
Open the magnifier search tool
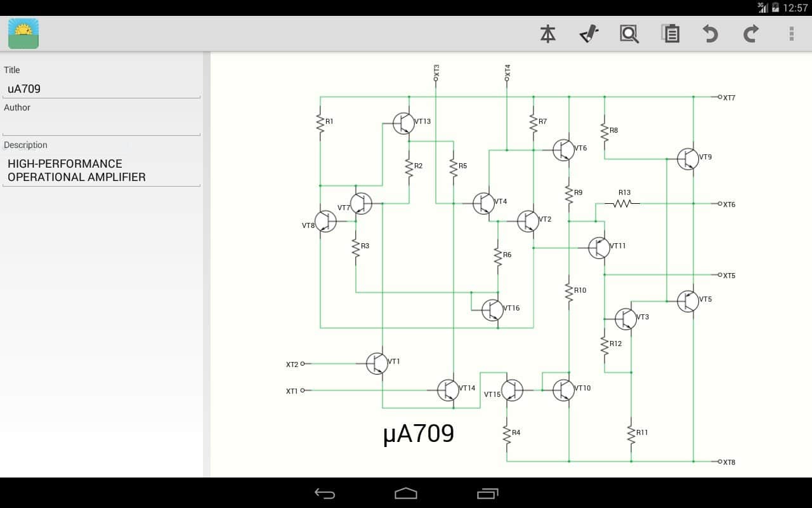[629, 34]
